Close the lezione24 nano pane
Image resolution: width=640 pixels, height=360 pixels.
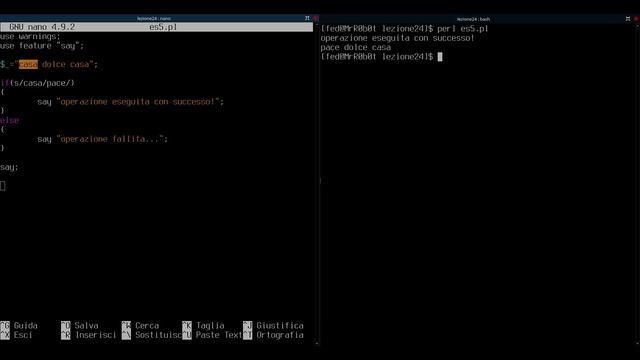(315, 18)
